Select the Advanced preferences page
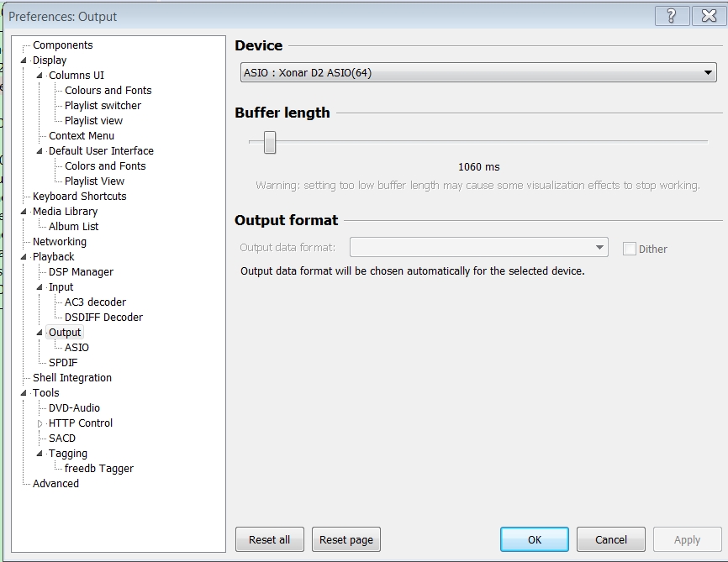This screenshot has width=728, height=562. point(55,484)
